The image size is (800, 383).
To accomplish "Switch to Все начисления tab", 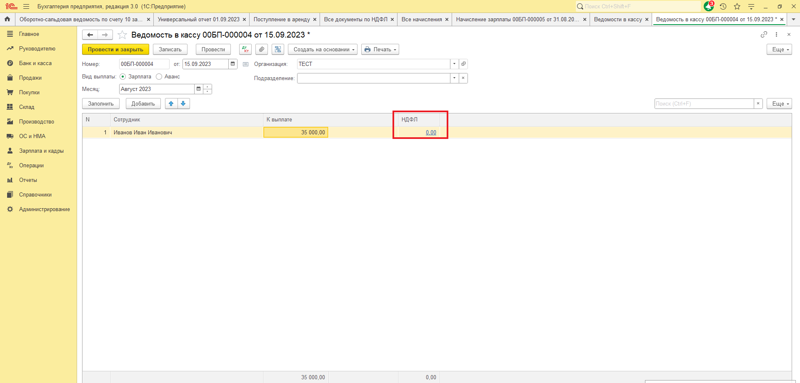I will point(421,19).
